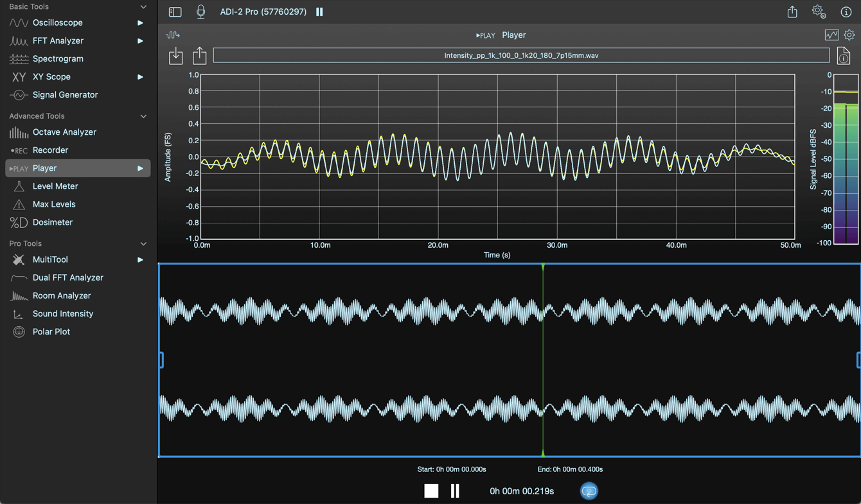Toggle the sidebar visibility
The image size is (861, 504).
[x=175, y=12]
